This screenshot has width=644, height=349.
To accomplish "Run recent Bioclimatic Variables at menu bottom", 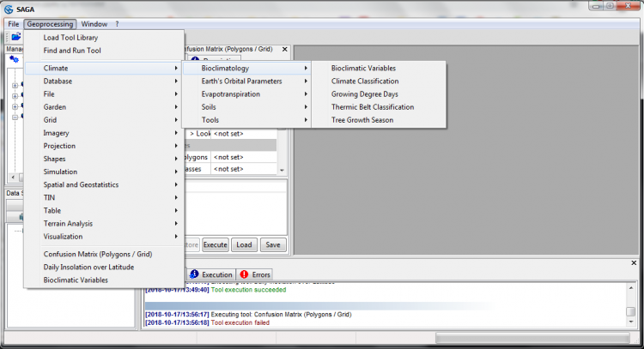I will point(104,280).
